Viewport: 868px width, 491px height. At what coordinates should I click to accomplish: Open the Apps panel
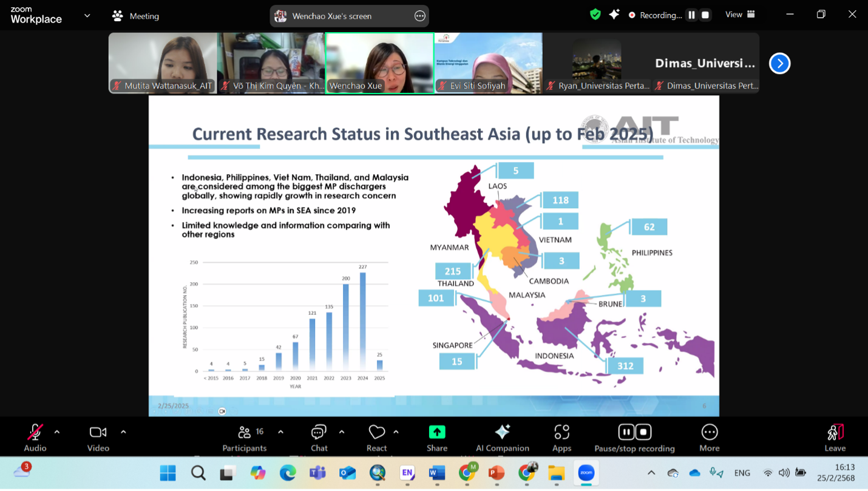[x=561, y=438]
